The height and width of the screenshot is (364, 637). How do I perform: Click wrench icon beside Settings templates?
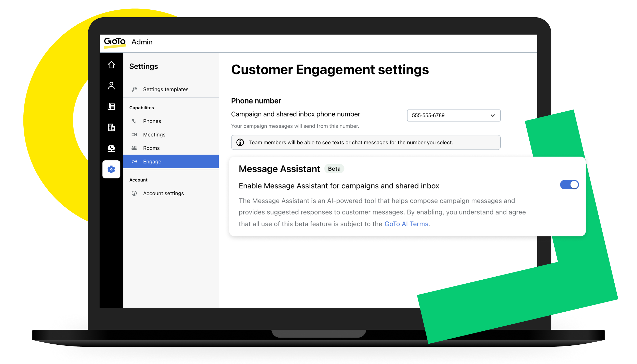pyautogui.click(x=134, y=89)
